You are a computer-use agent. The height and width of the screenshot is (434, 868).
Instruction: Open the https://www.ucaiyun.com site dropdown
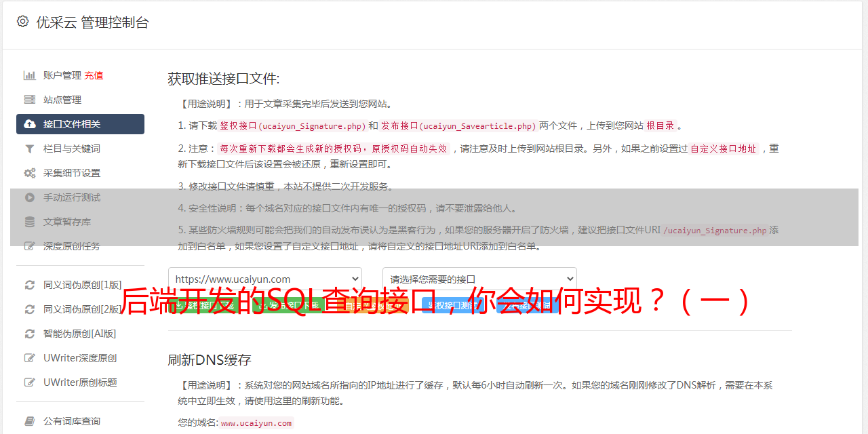point(265,279)
